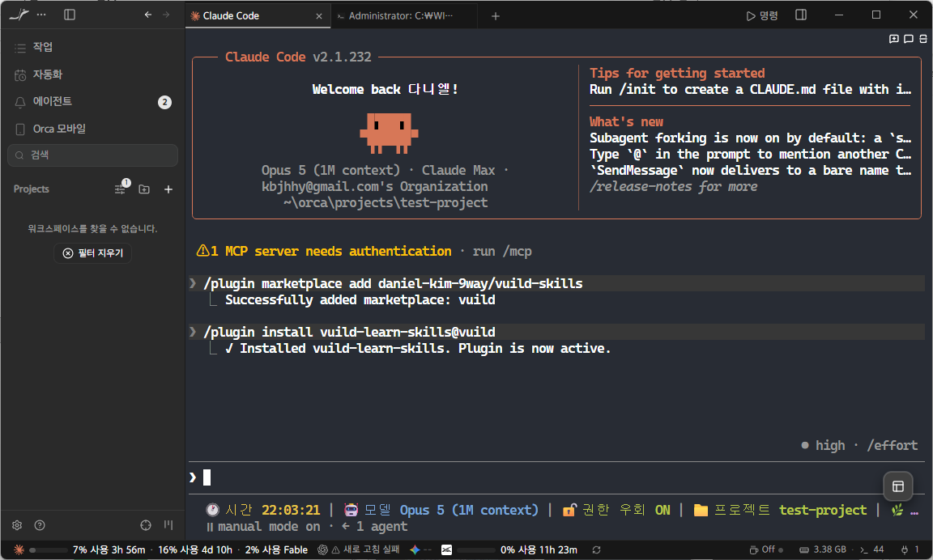The image size is (933, 560).
Task: Click the 2% 사용 Fable usage entry
Action: pos(276,550)
